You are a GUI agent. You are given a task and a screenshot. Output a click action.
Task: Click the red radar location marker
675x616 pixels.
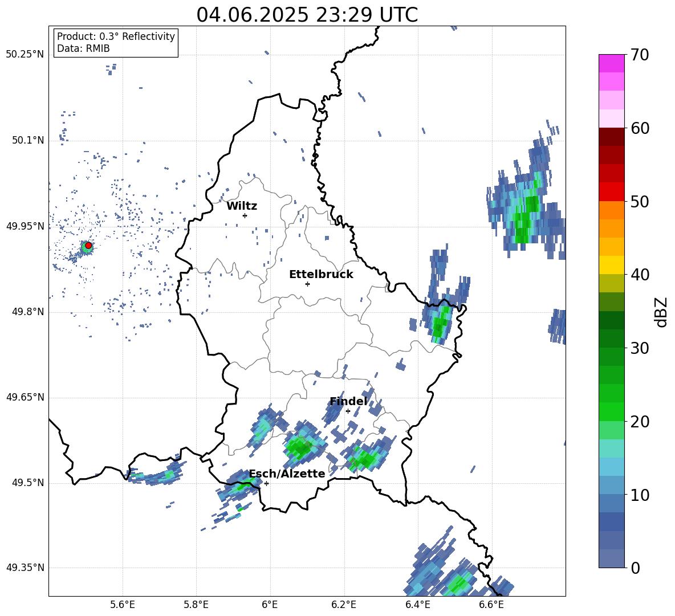pos(88,246)
